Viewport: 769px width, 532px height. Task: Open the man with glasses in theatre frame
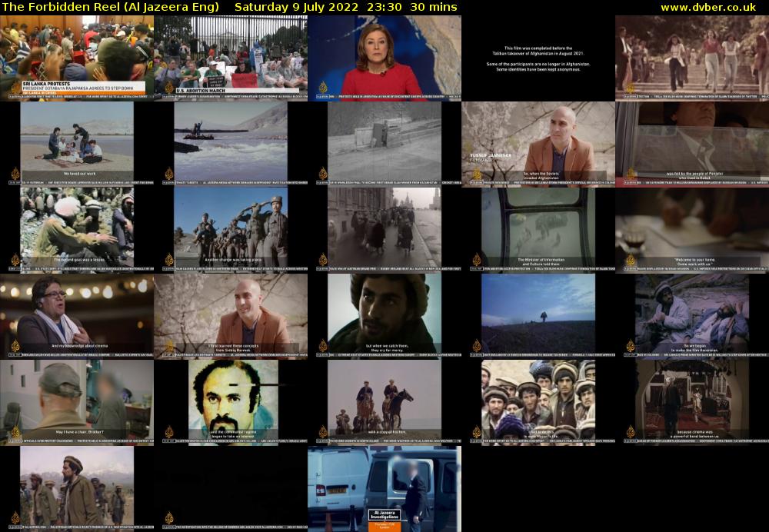[77, 316]
